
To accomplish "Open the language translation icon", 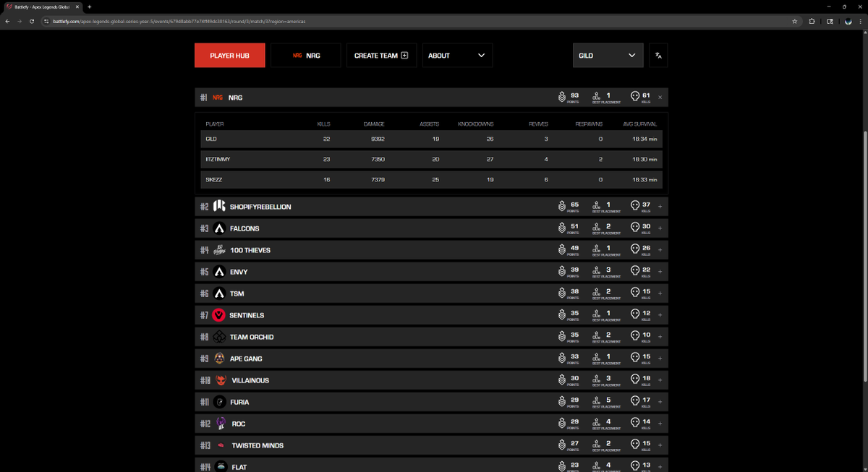I will click(658, 56).
